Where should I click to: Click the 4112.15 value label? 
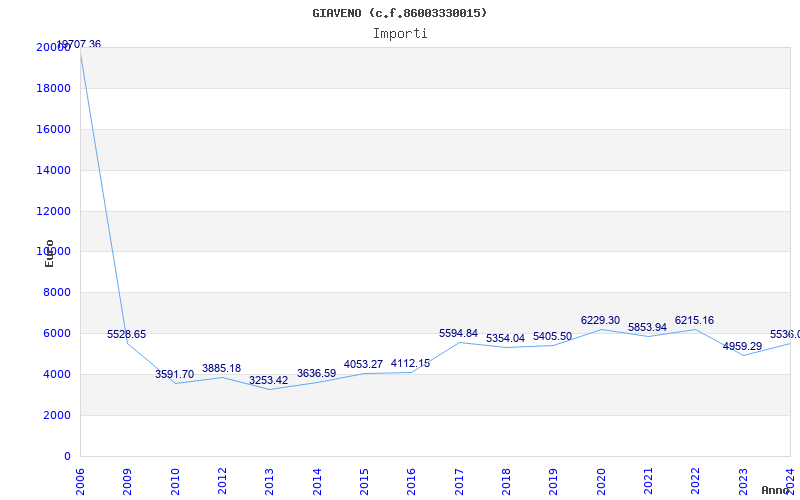410,364
